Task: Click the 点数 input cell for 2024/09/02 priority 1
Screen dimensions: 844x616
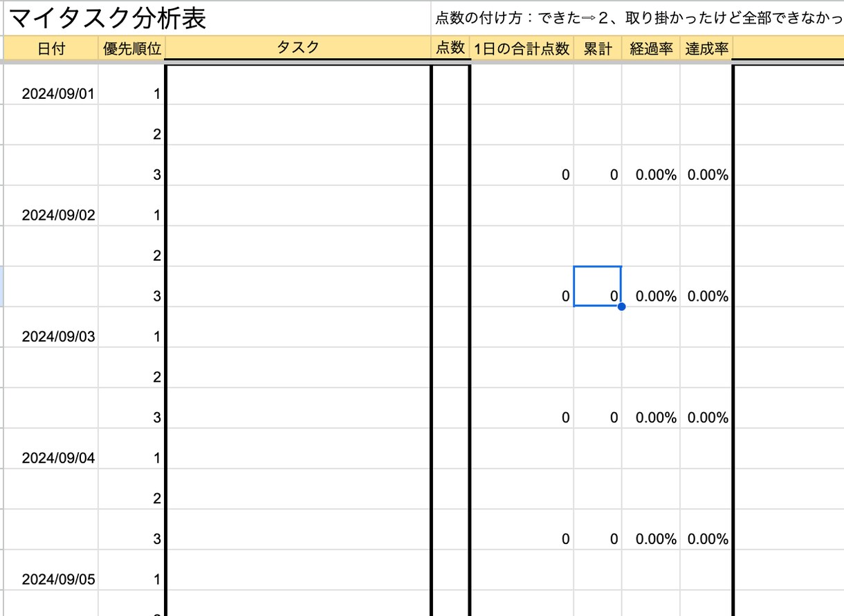Action: click(450, 205)
